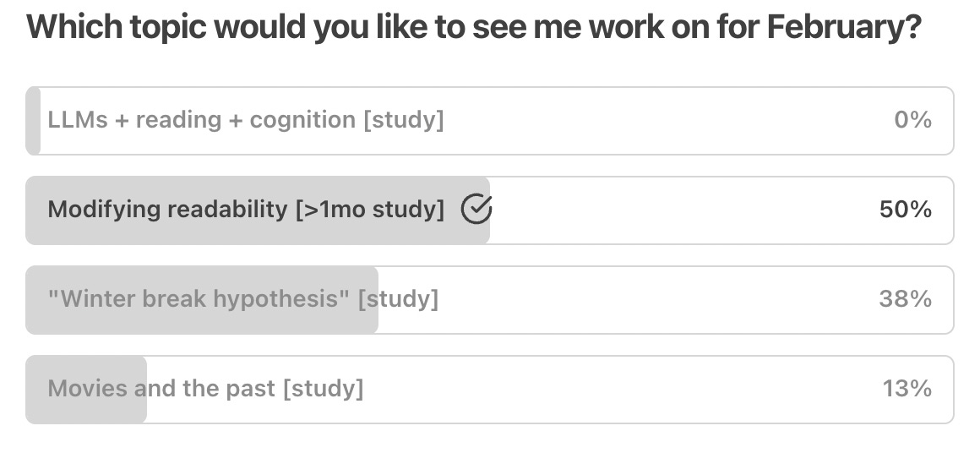Click the 0% result label

pyautogui.click(x=912, y=119)
